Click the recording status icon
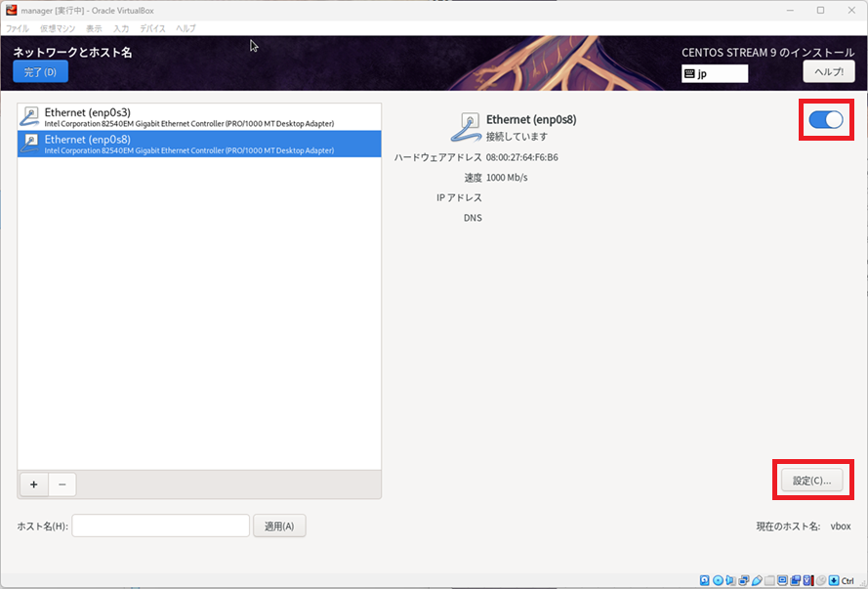The height and width of the screenshot is (589, 868). click(x=795, y=580)
